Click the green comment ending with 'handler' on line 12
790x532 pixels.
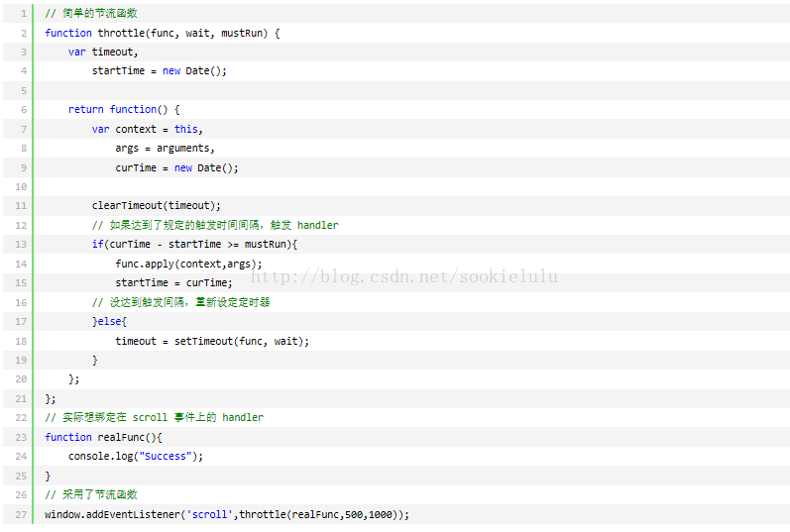click(215, 225)
